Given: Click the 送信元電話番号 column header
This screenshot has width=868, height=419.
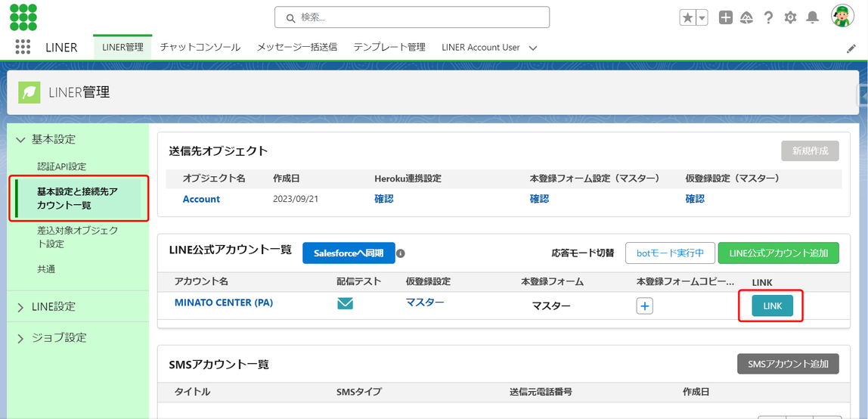Looking at the screenshot, I should click(x=541, y=392).
